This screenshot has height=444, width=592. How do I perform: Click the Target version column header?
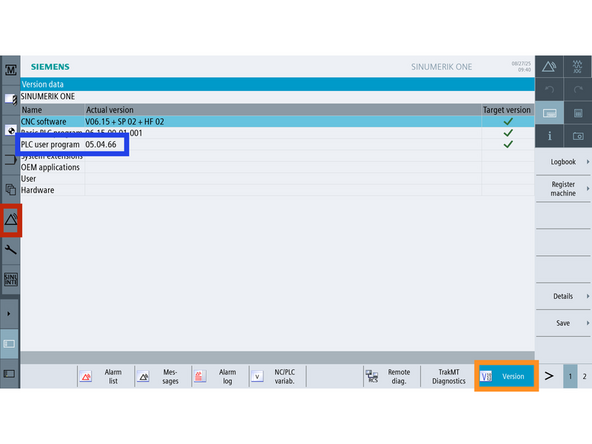[507, 110]
